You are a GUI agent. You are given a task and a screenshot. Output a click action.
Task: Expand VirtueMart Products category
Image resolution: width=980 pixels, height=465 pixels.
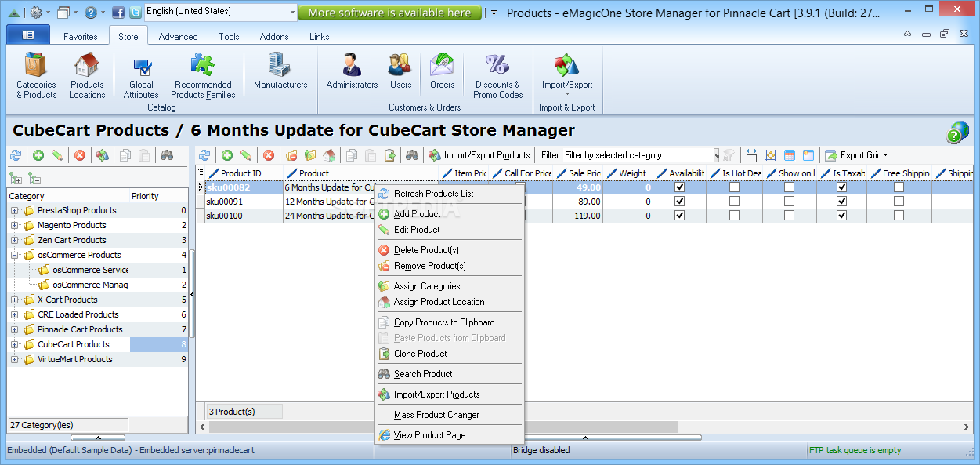pyautogui.click(x=14, y=359)
